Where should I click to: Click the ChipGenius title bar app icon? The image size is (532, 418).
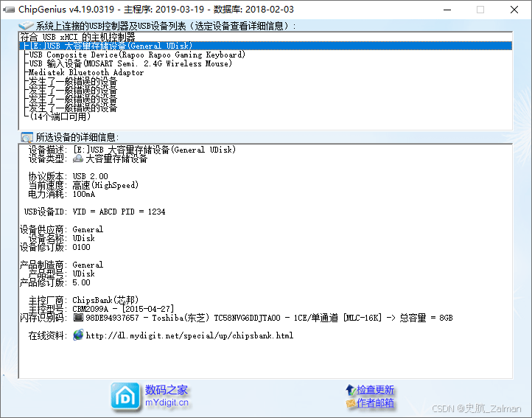[9, 10]
